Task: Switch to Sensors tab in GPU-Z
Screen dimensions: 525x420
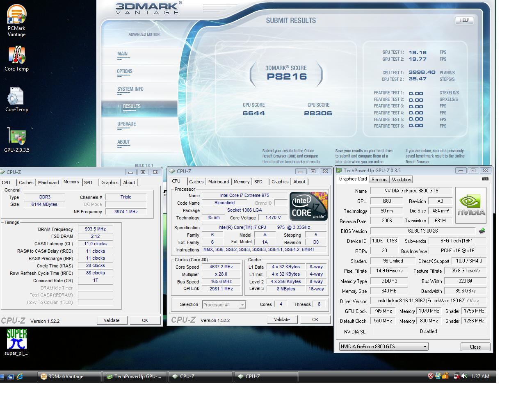Action: coord(379,179)
